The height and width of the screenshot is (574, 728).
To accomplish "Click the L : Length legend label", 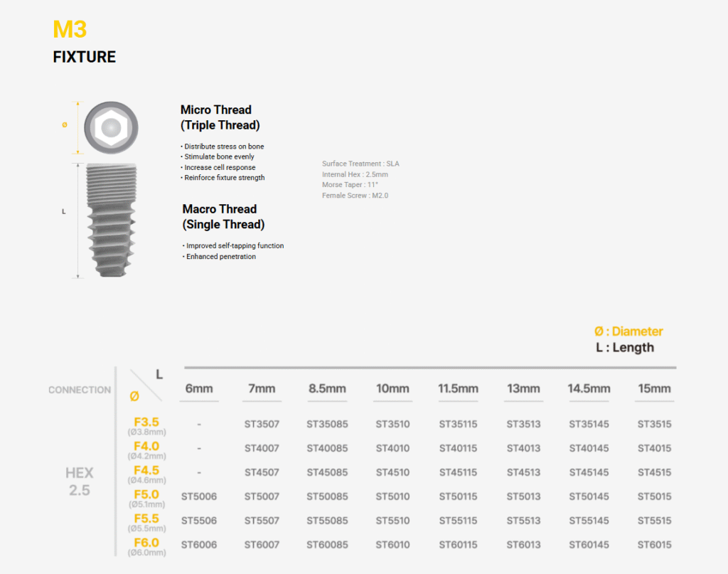I will pos(625,347).
